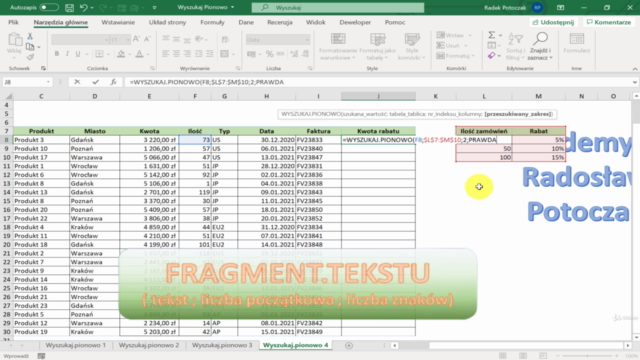Click the Cut scissors icon
This screenshot has width=640, height=360.
coord(30,36)
